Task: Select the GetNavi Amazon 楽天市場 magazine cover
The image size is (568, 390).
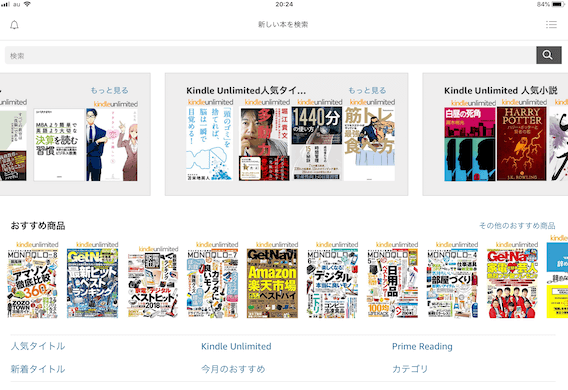Action: 272,283
